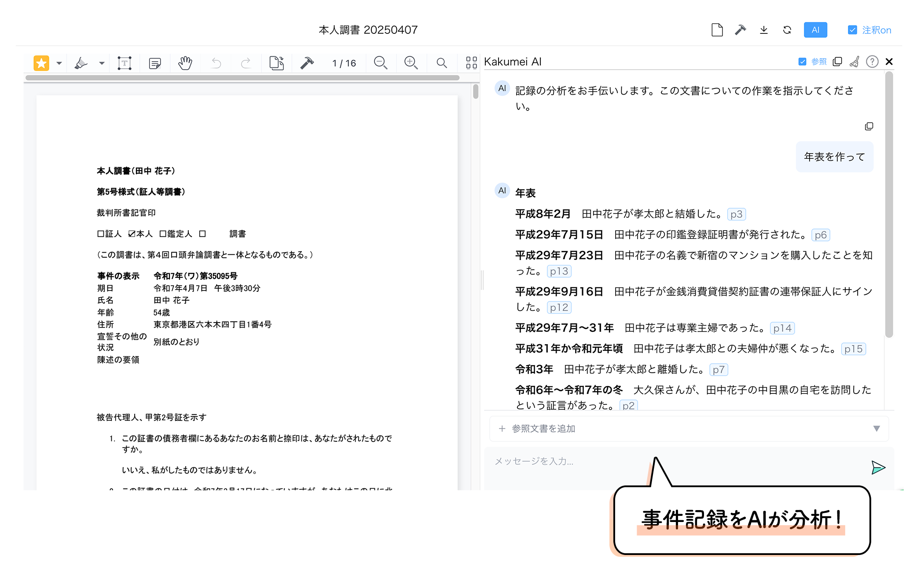
Task: Jump to the p13 page reference
Action: 559,271
